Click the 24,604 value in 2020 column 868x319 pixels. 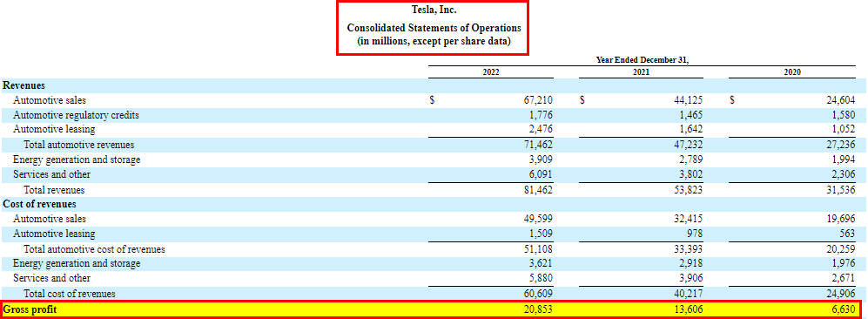[x=841, y=100]
